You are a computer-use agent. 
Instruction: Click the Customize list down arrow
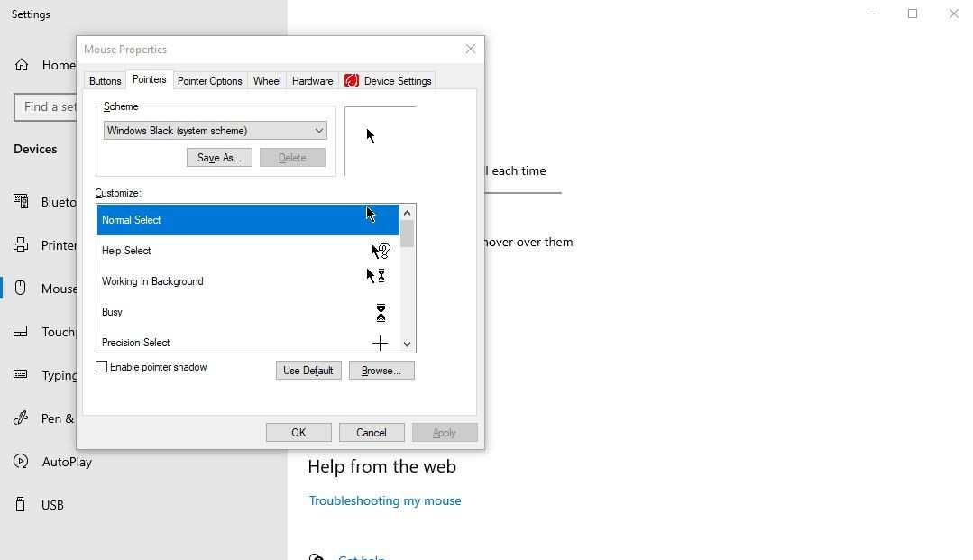click(407, 344)
